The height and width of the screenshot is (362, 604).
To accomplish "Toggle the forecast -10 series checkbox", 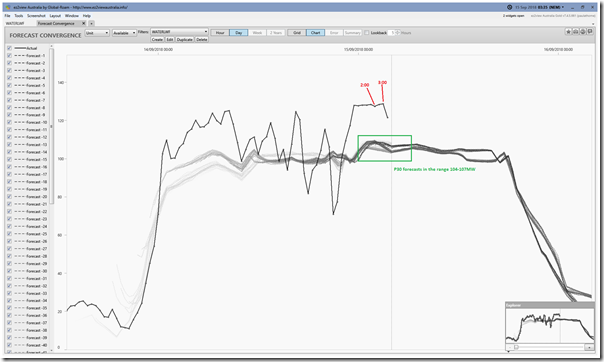I will [x=9, y=122].
